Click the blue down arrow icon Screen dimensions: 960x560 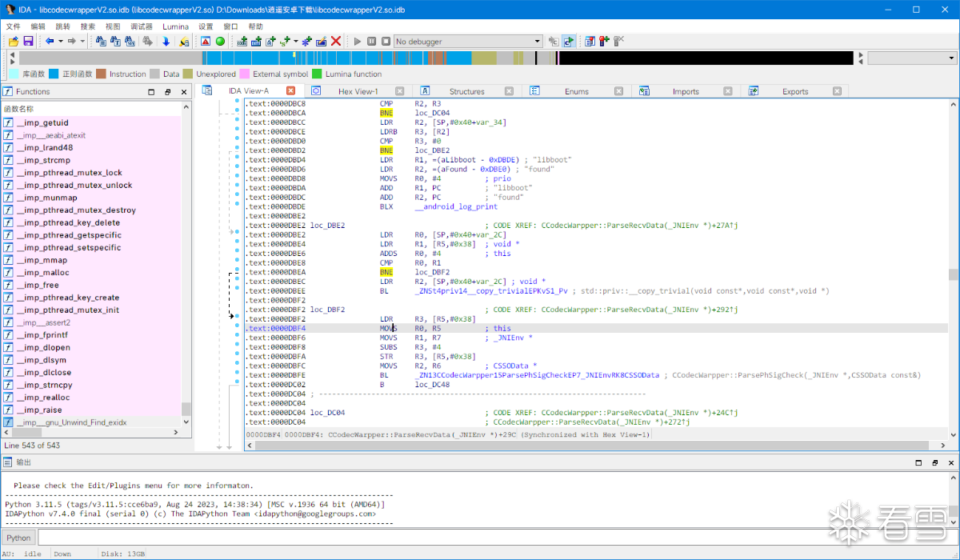click(x=166, y=42)
